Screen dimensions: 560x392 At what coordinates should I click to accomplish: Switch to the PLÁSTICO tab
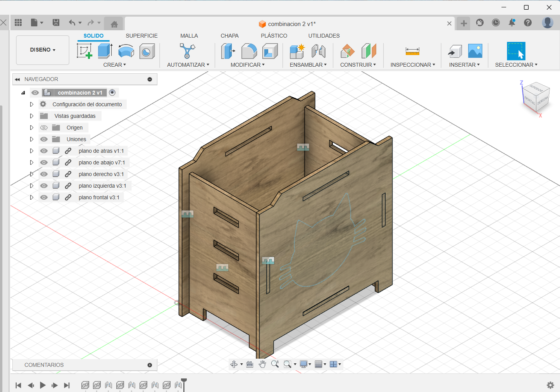[274, 36]
